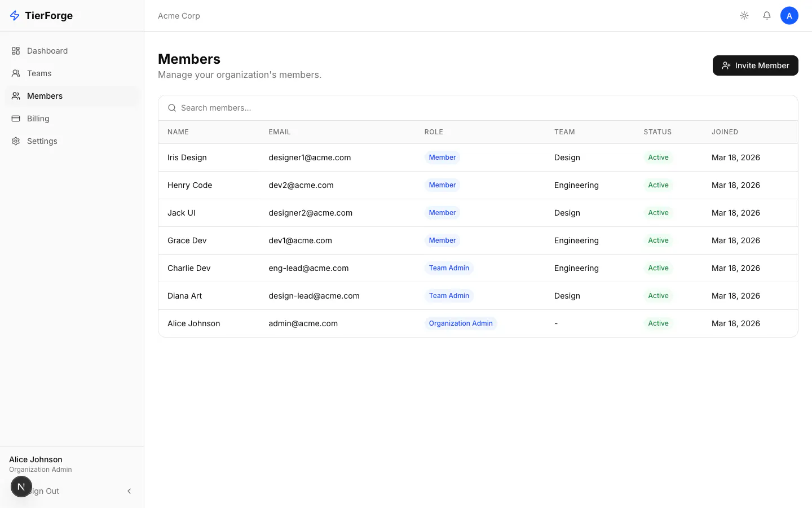Collapse the sidebar with the chevron arrow

tap(129, 491)
